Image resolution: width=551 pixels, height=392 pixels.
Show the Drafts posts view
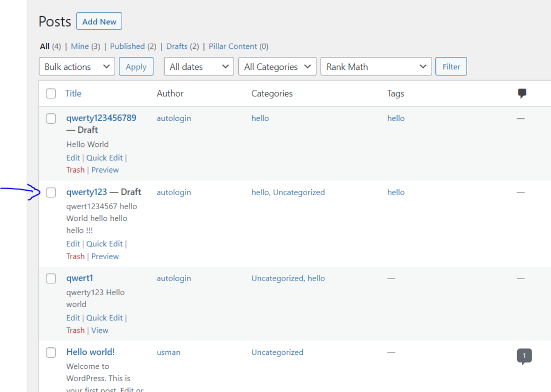(176, 46)
